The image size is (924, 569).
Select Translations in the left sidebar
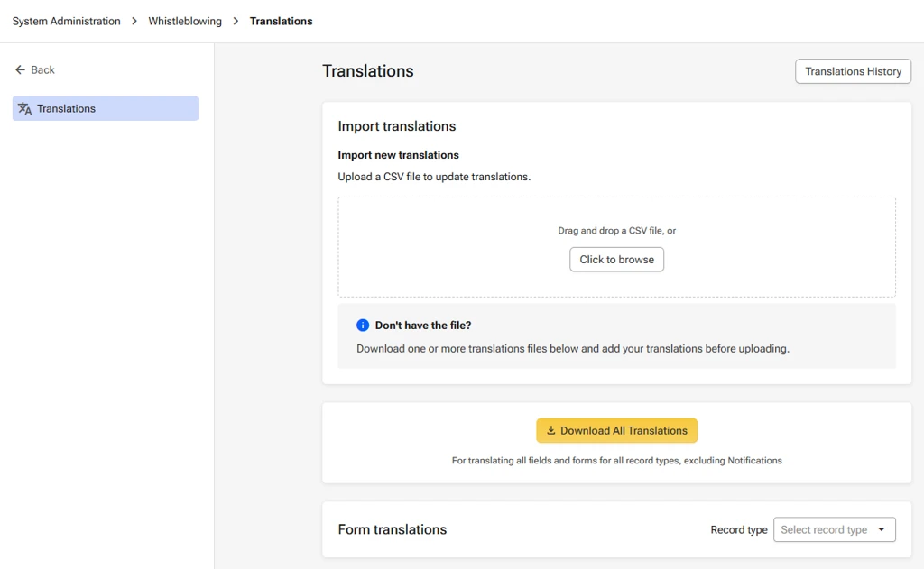106,108
